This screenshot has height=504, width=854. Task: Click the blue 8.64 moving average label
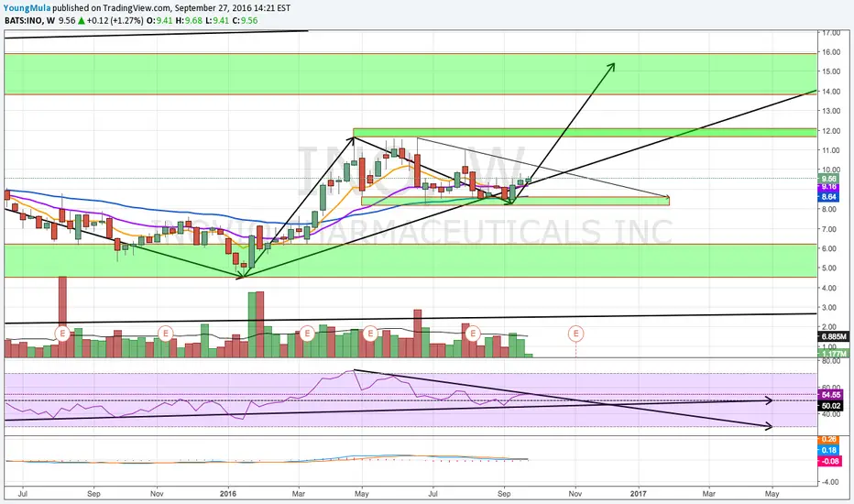pyautogui.click(x=829, y=197)
